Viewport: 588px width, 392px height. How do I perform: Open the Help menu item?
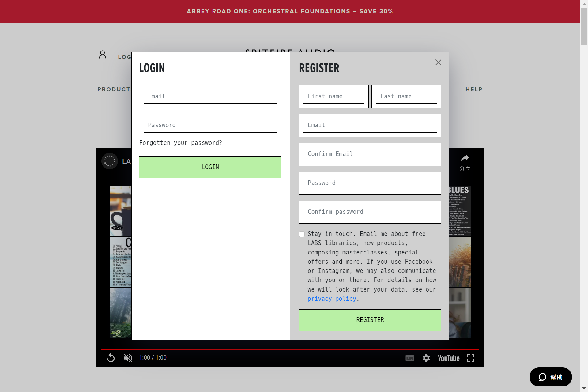point(474,89)
